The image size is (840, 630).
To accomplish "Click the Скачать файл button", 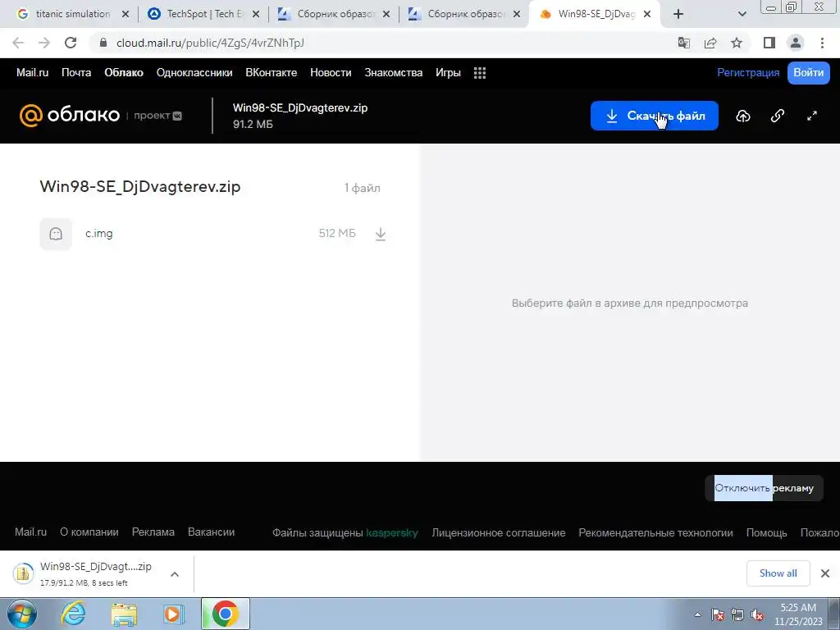I will [654, 116].
